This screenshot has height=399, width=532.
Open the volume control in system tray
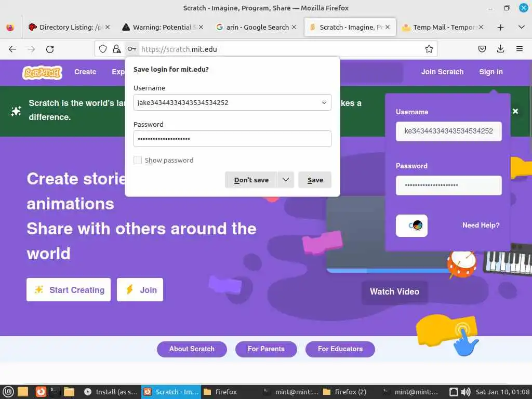tap(466, 392)
